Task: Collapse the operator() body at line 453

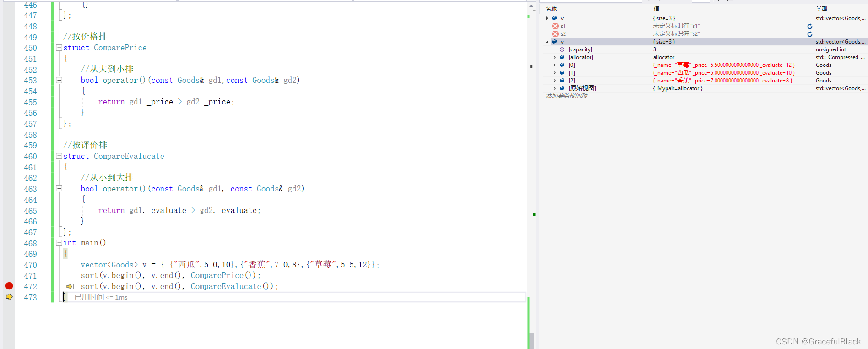Action: click(x=59, y=80)
